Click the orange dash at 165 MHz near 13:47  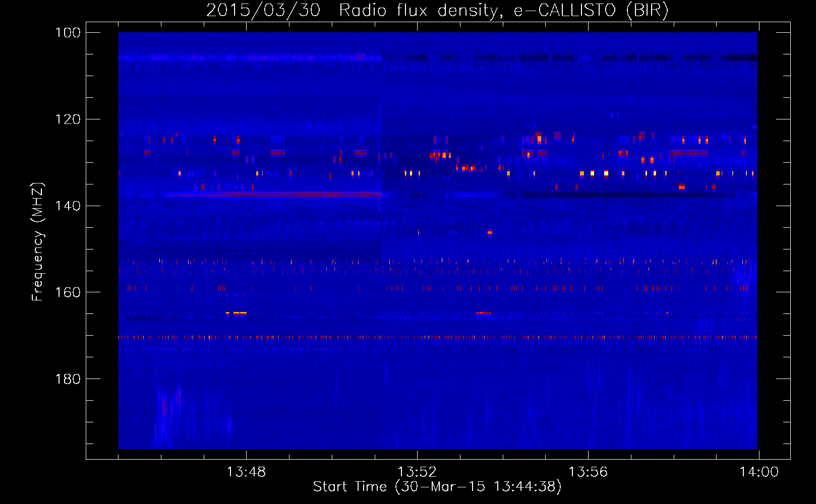[237, 313]
